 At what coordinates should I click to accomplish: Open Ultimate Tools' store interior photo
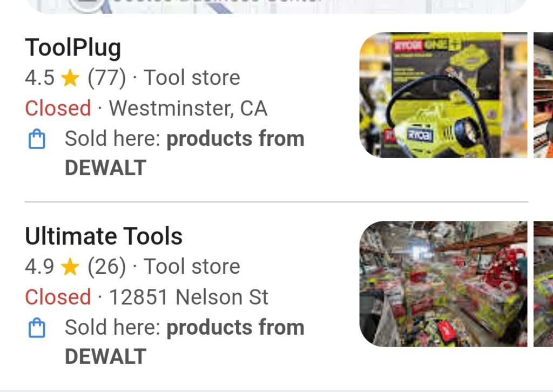point(443,283)
